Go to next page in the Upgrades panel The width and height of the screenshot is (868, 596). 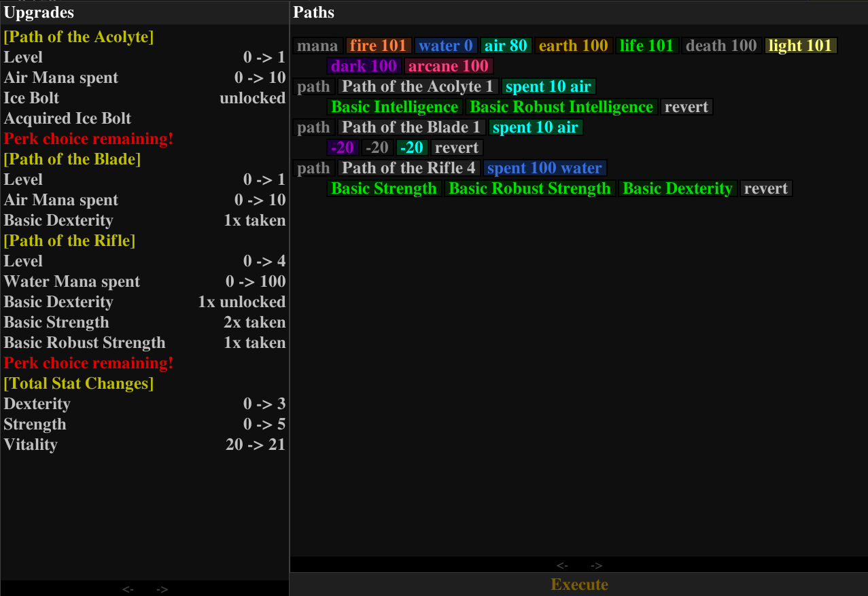162,589
